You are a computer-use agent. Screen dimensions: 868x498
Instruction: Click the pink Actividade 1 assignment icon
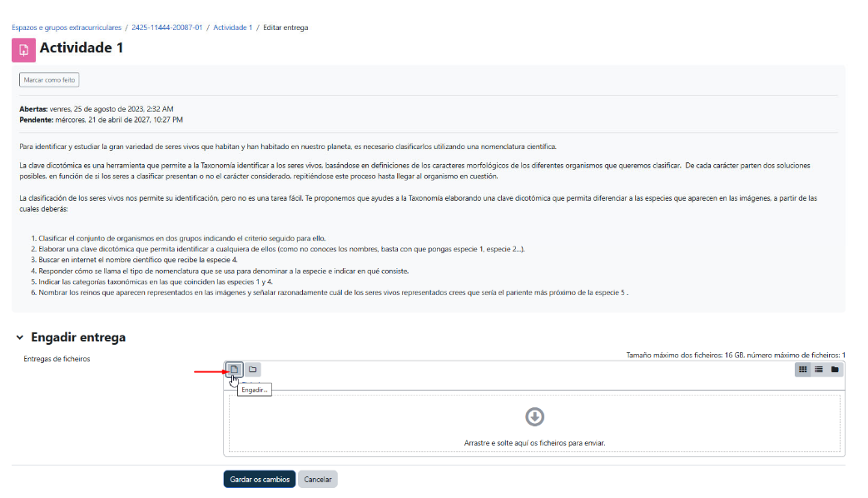coord(23,49)
